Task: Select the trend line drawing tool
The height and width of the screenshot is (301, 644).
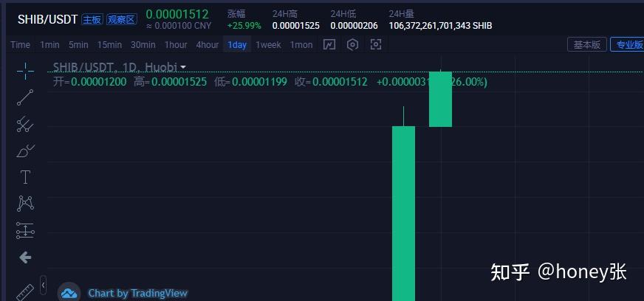Action: 25,97
